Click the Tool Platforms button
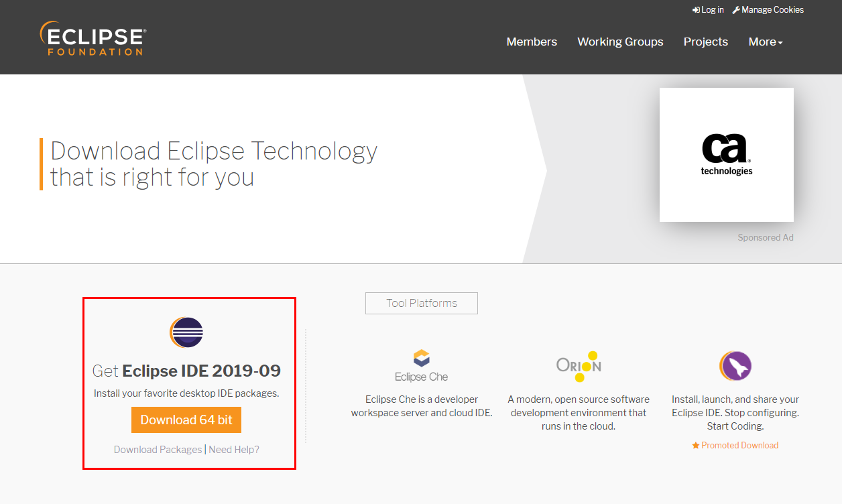This screenshot has width=842, height=504. pyautogui.click(x=422, y=303)
